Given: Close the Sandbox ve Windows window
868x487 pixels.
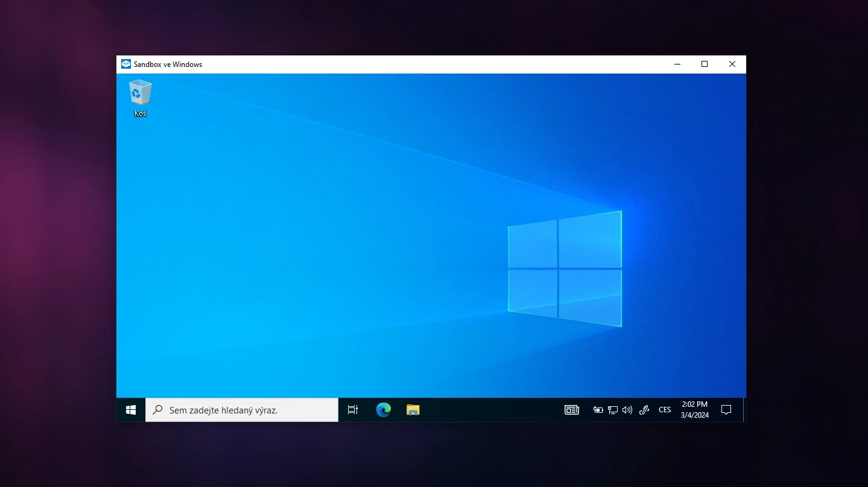Looking at the screenshot, I should pos(732,64).
